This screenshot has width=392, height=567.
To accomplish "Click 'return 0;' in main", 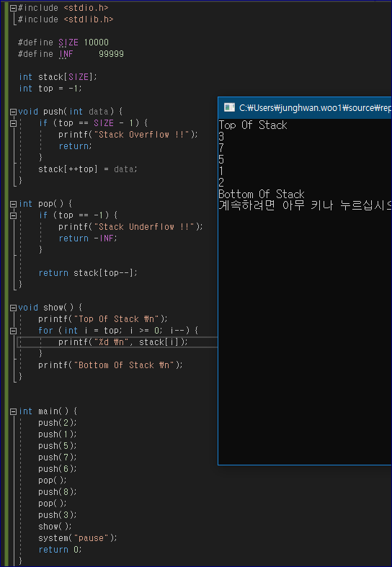I will 61,550.
